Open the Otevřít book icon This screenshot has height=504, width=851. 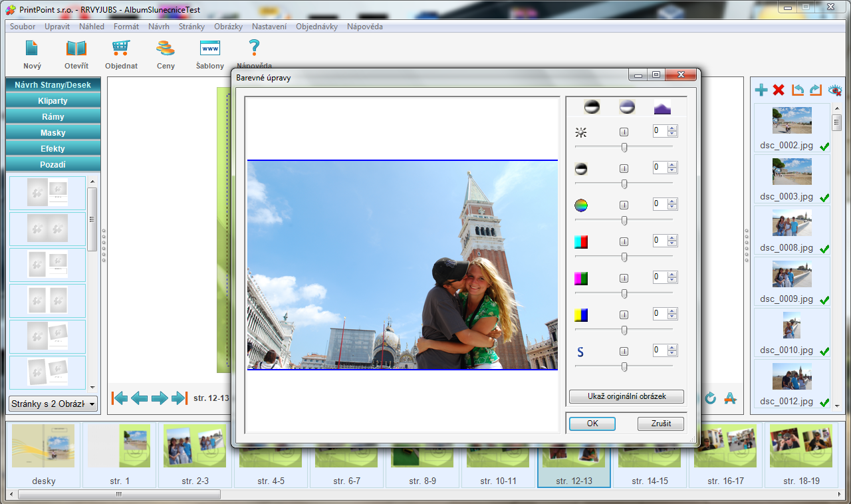pos(76,49)
